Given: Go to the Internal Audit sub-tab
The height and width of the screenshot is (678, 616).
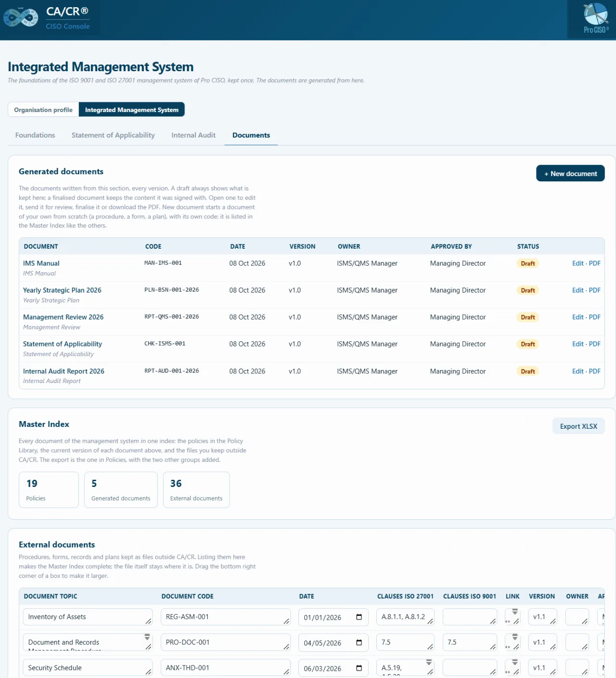Looking at the screenshot, I should (x=193, y=135).
